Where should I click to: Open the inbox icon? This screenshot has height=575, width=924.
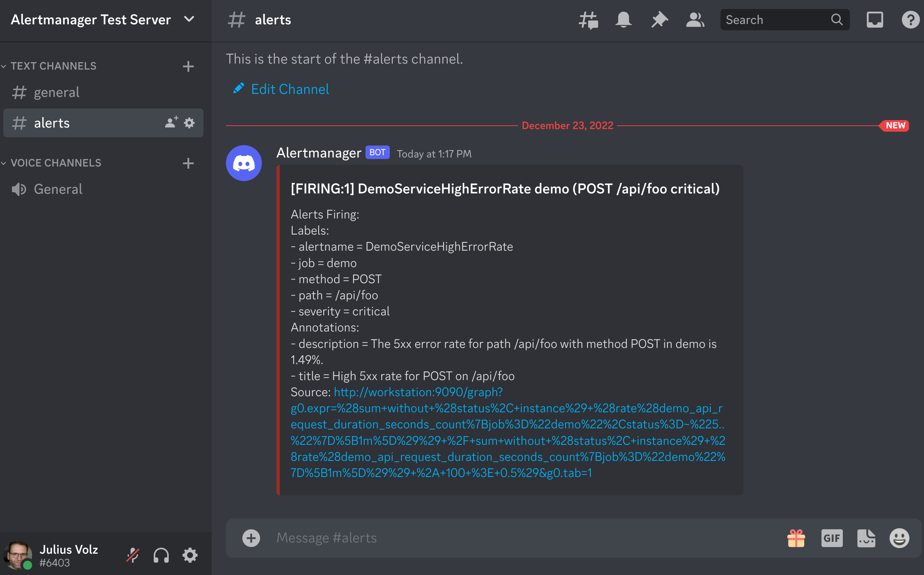pyautogui.click(x=874, y=20)
